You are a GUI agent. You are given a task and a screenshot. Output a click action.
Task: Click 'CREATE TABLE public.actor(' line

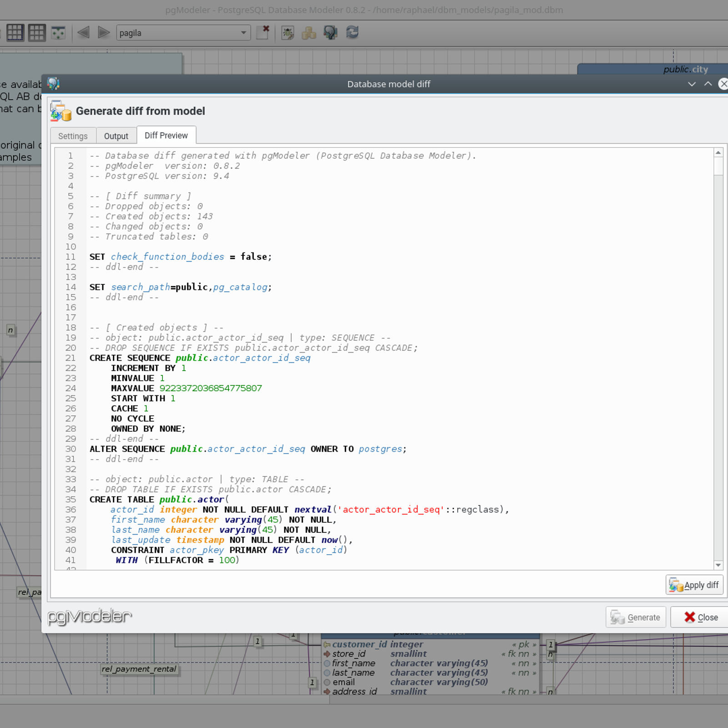[159, 500]
